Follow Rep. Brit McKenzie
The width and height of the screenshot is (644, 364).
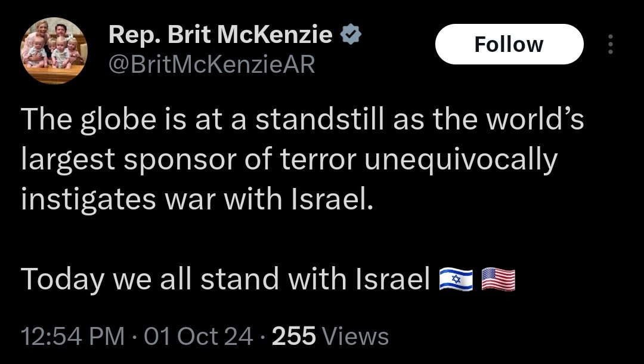click(509, 44)
